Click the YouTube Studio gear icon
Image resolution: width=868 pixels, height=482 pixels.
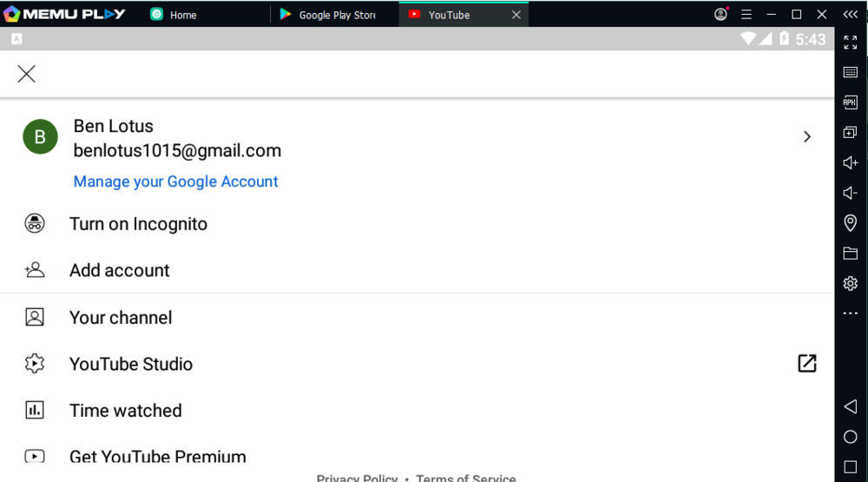(35, 364)
